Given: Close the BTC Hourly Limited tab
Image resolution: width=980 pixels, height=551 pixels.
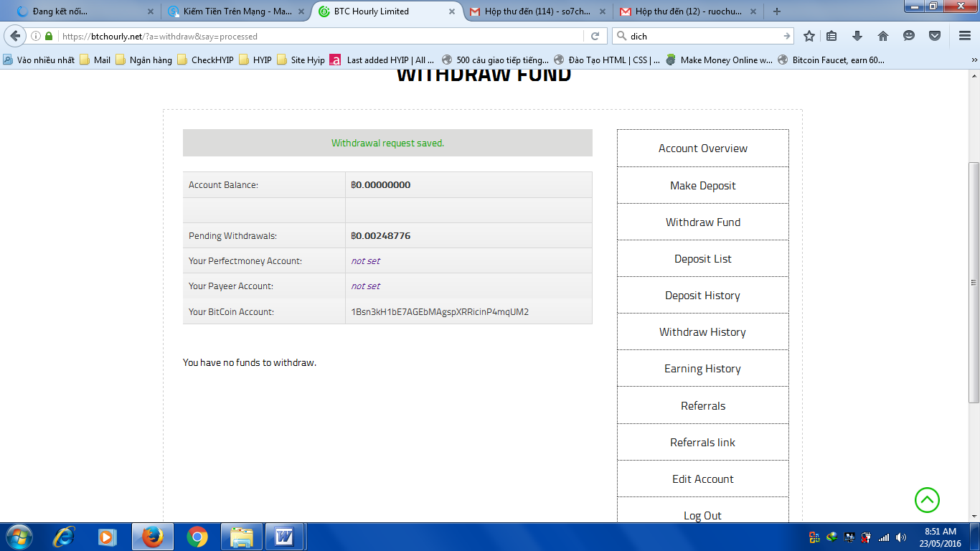Looking at the screenshot, I should click(451, 11).
